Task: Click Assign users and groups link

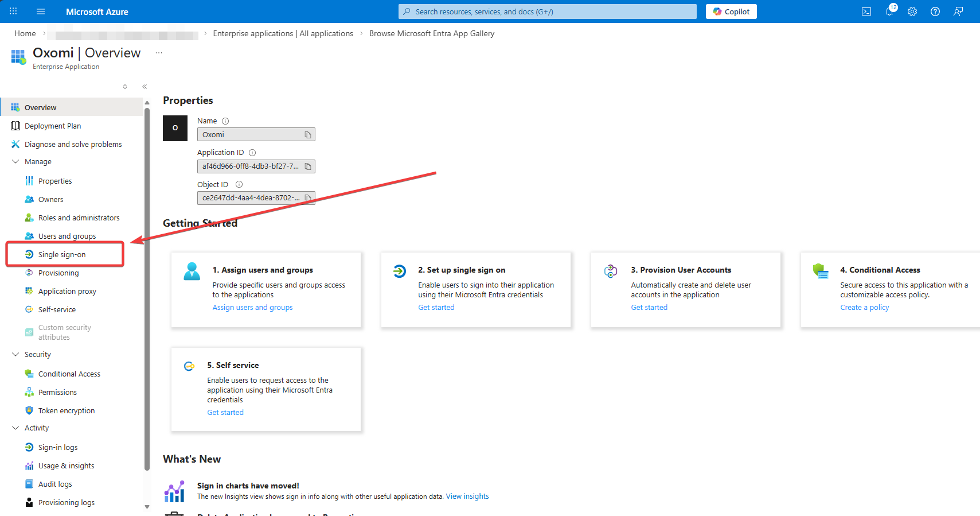Action: [x=252, y=308]
